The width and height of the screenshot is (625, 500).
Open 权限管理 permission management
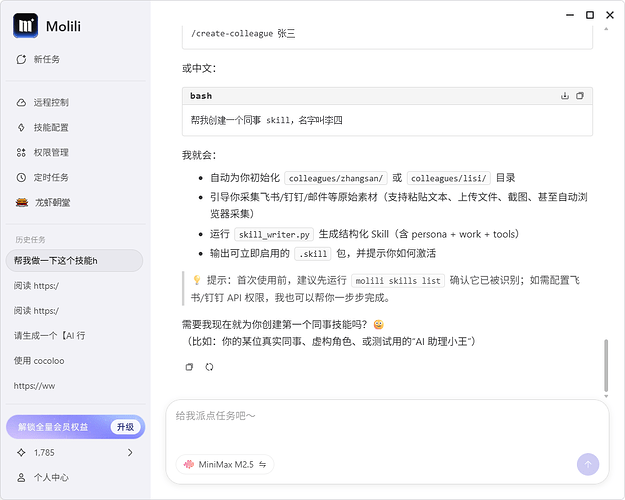tap(50, 152)
